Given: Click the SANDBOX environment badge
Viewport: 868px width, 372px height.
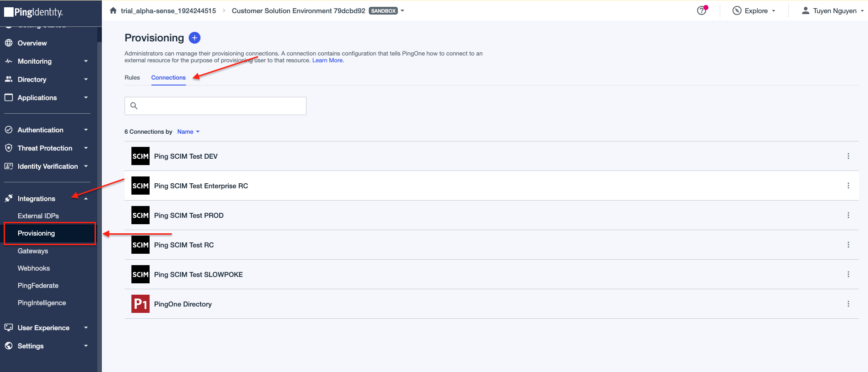Looking at the screenshot, I should click(x=383, y=10).
